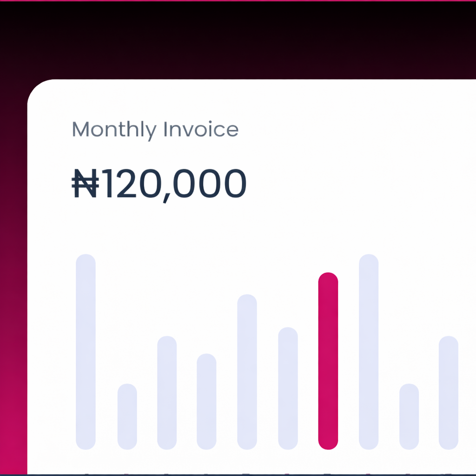Click the pink gradient area left of the card
This screenshot has width=476, height=476.
pyautogui.click(x=13, y=325)
